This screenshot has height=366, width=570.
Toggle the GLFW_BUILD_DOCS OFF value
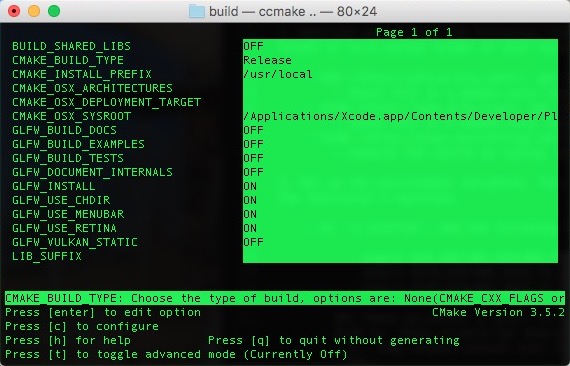pos(253,130)
